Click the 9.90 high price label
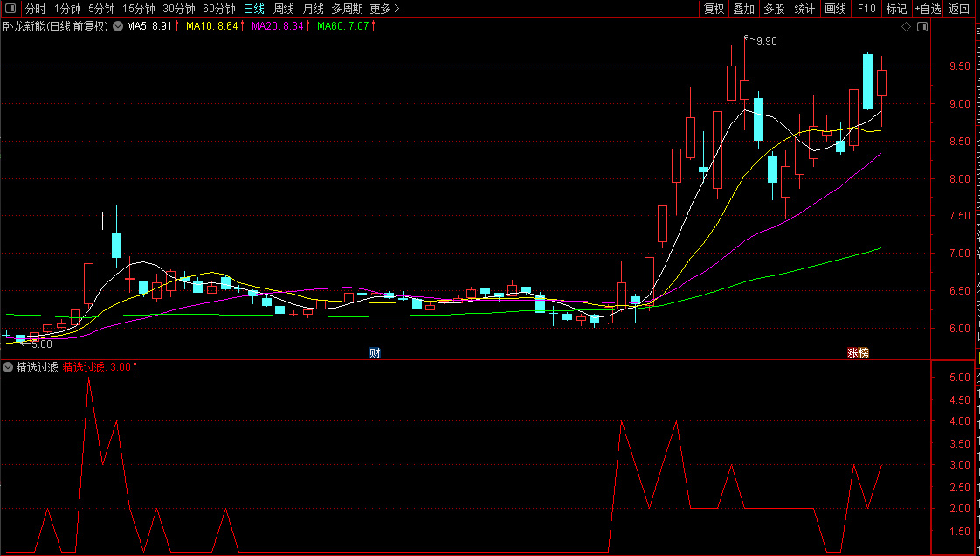 (766, 41)
